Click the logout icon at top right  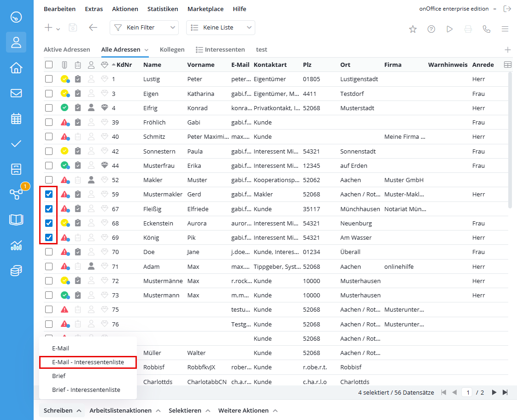coord(507,9)
